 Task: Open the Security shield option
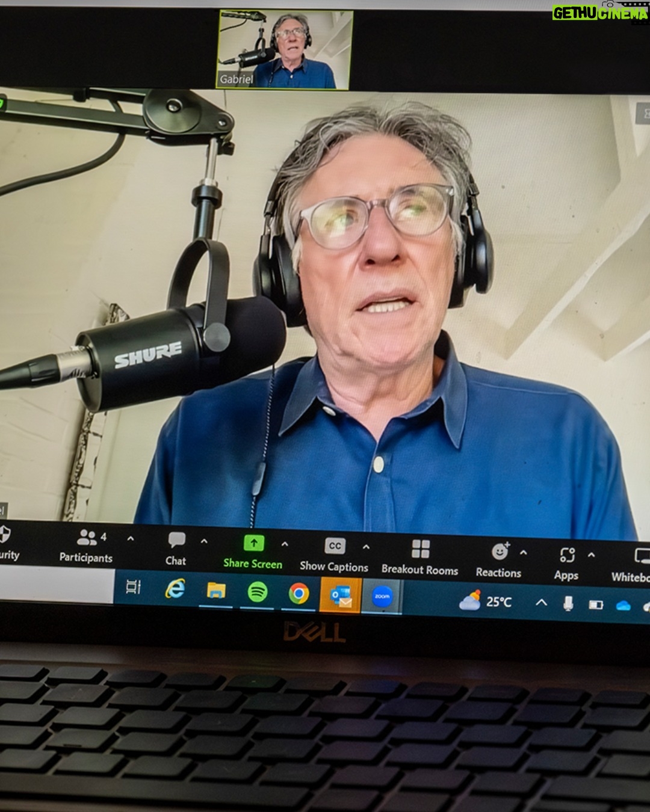(x=8, y=543)
